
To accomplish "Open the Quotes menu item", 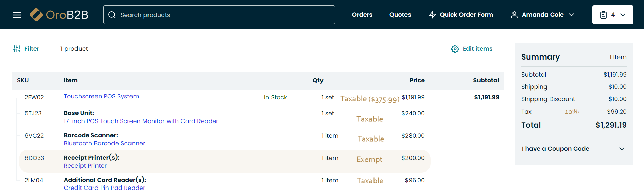I will tap(400, 15).
